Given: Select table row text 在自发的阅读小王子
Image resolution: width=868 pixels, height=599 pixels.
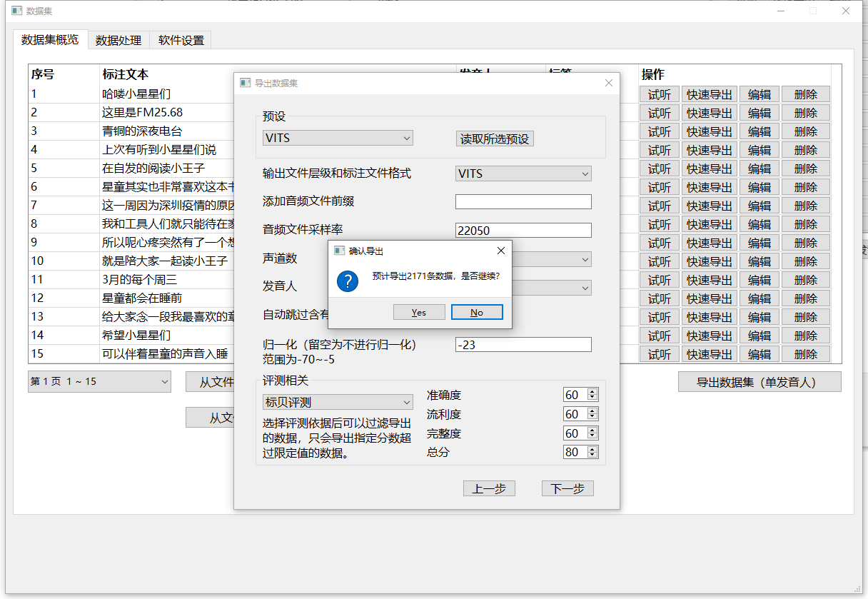Looking at the screenshot, I should tap(153, 168).
